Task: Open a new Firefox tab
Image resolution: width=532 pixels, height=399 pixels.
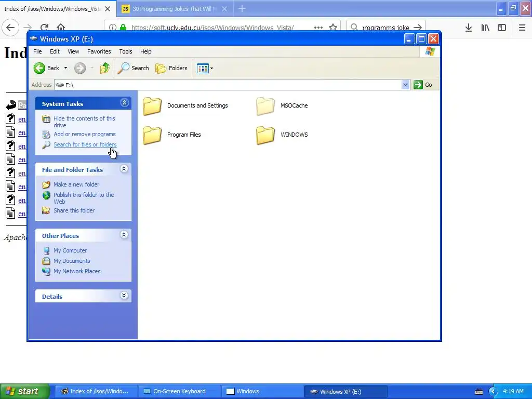Action: (242, 9)
